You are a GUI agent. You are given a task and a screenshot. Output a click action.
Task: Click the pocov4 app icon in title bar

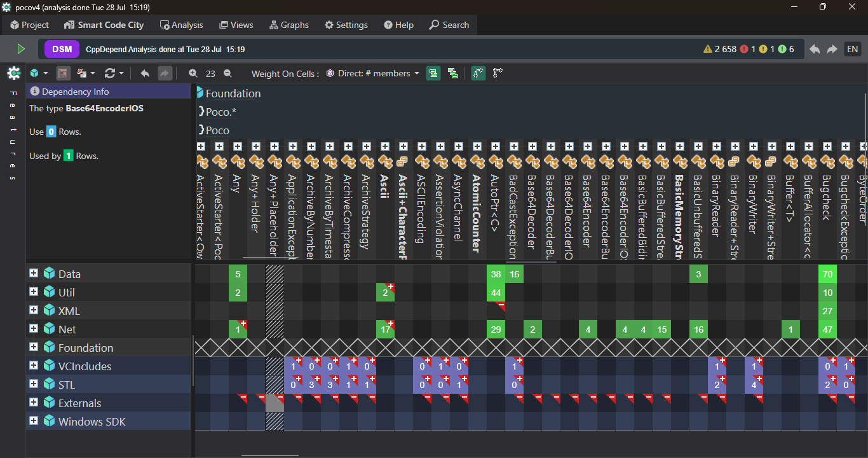pos(7,6)
